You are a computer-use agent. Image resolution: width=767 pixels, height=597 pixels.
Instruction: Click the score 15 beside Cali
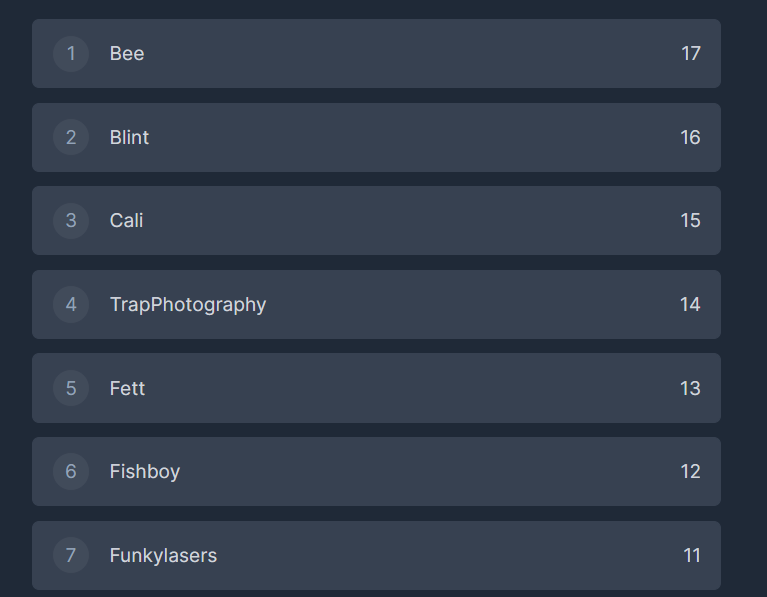point(691,221)
